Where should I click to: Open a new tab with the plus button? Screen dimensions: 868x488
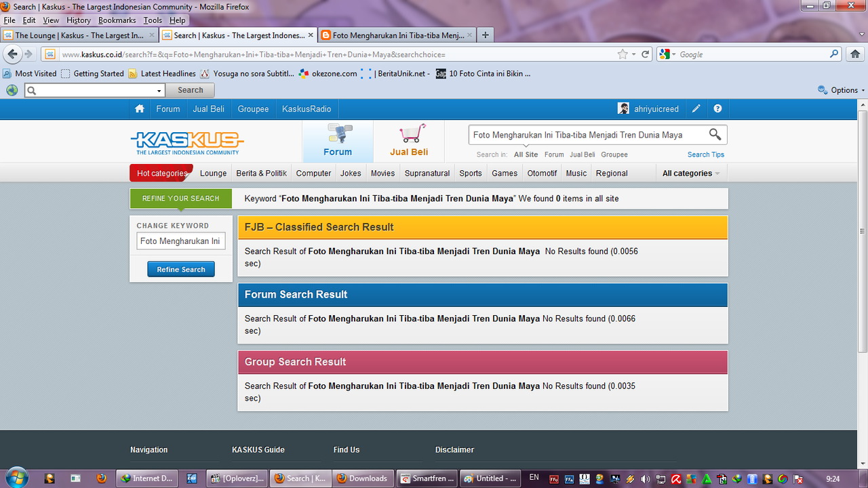point(486,35)
